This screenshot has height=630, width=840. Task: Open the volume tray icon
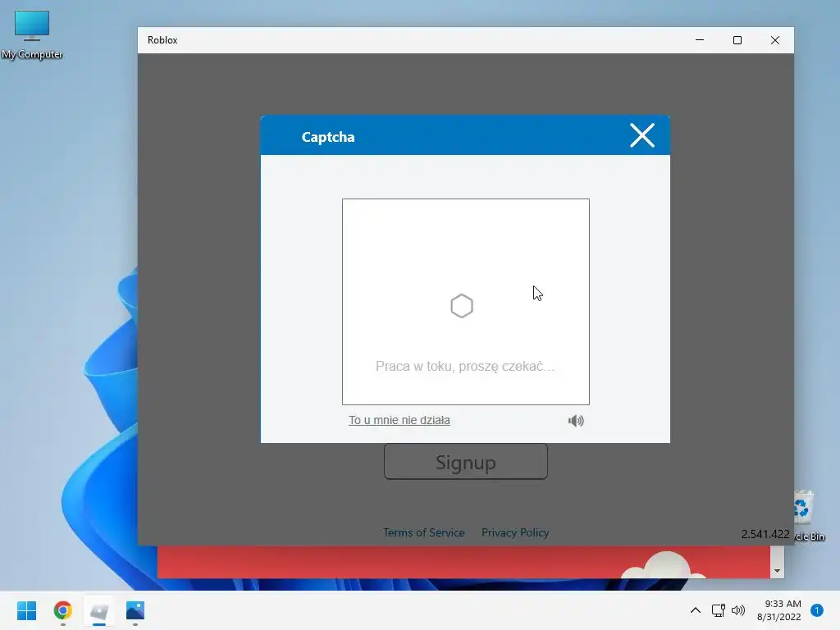point(738,610)
